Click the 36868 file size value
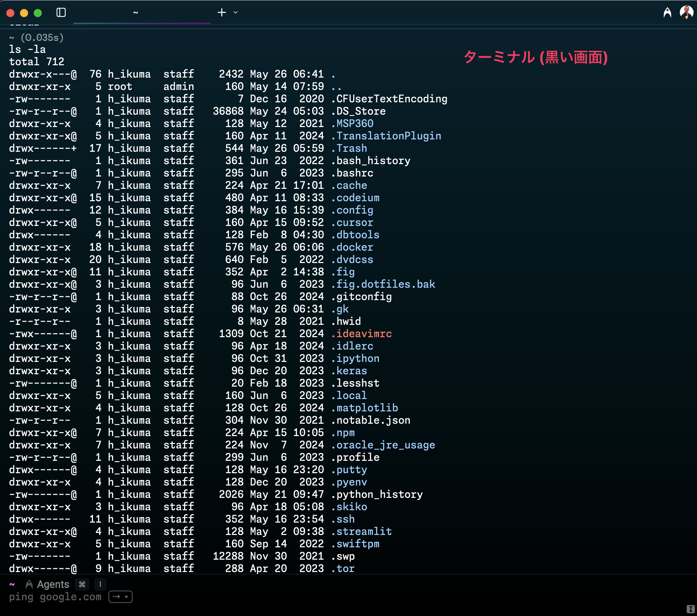Image resolution: width=697 pixels, height=616 pixels. [228, 111]
